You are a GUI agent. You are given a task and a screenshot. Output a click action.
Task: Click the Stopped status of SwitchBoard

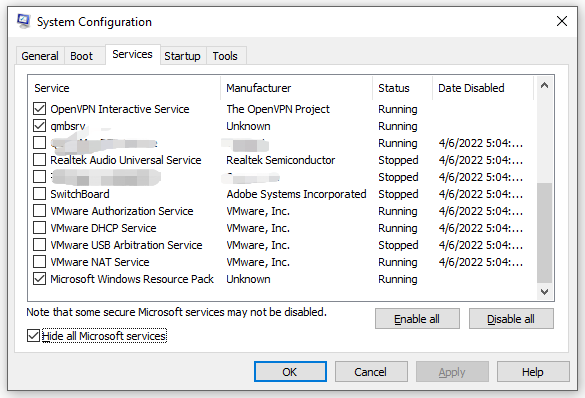tap(398, 194)
